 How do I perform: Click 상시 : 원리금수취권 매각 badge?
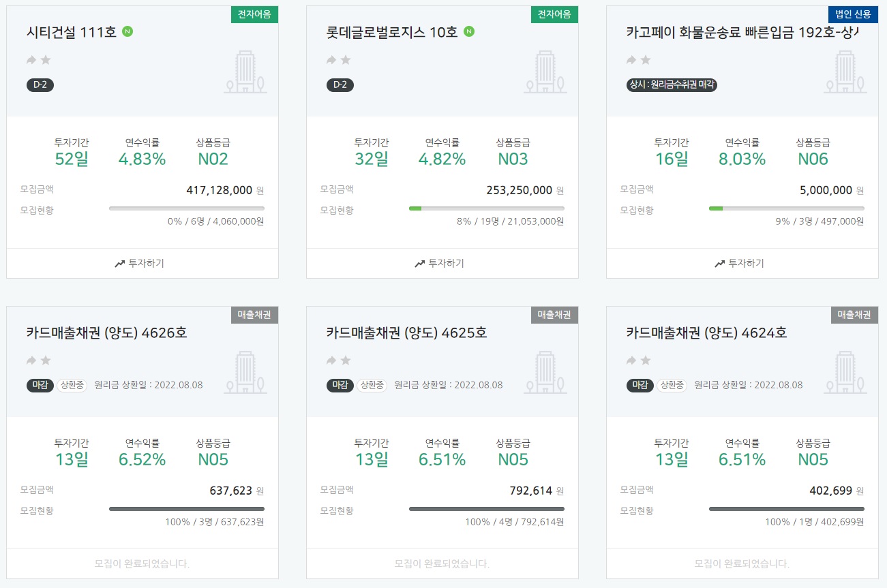click(672, 85)
